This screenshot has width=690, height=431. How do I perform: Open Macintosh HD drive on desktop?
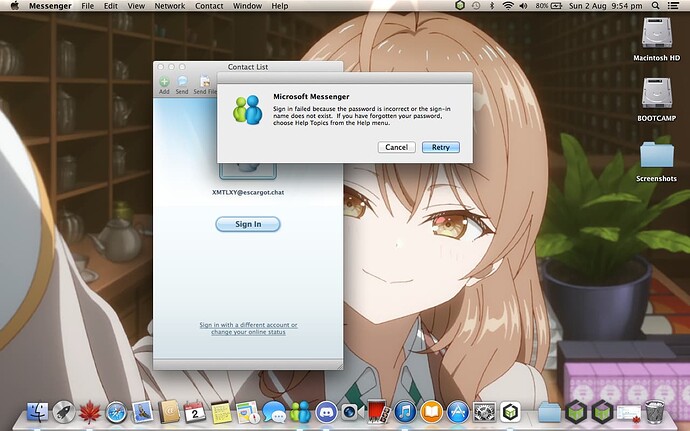click(656, 39)
